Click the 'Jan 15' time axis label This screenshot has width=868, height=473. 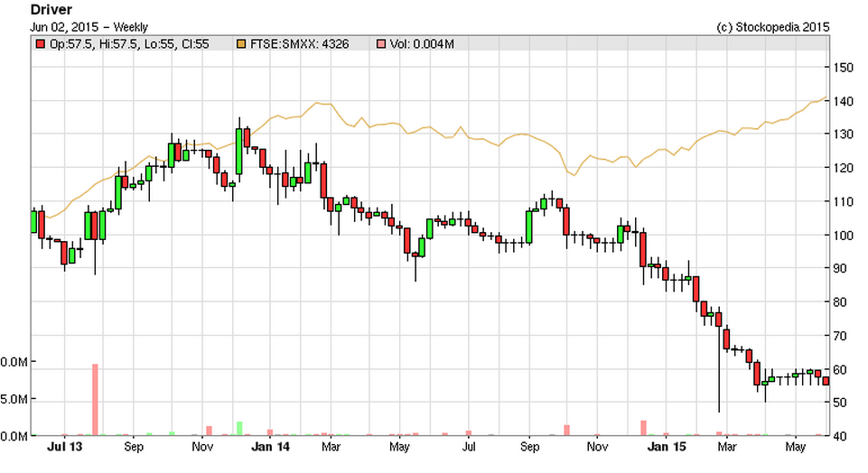[667, 447]
